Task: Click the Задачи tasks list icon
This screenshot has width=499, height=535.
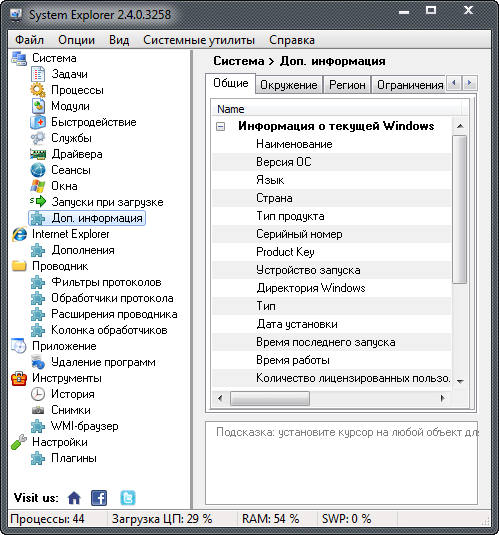Action: click(38, 74)
